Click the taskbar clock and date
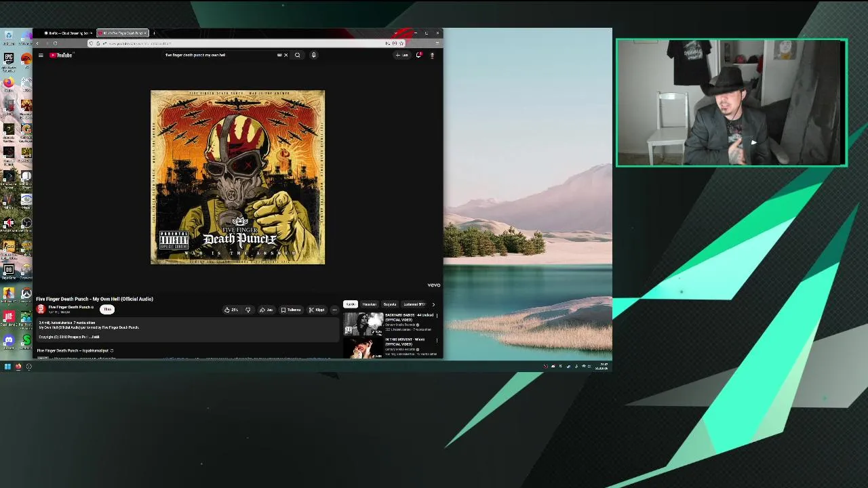This screenshot has width=868, height=488. point(601,367)
